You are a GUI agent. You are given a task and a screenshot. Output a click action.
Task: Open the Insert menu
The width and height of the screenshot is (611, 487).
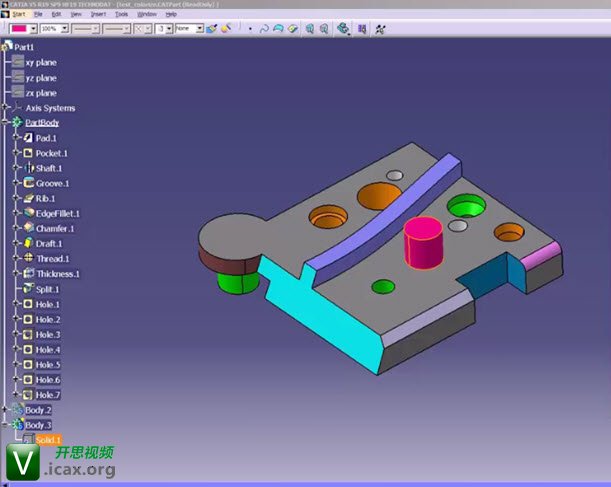click(98, 15)
